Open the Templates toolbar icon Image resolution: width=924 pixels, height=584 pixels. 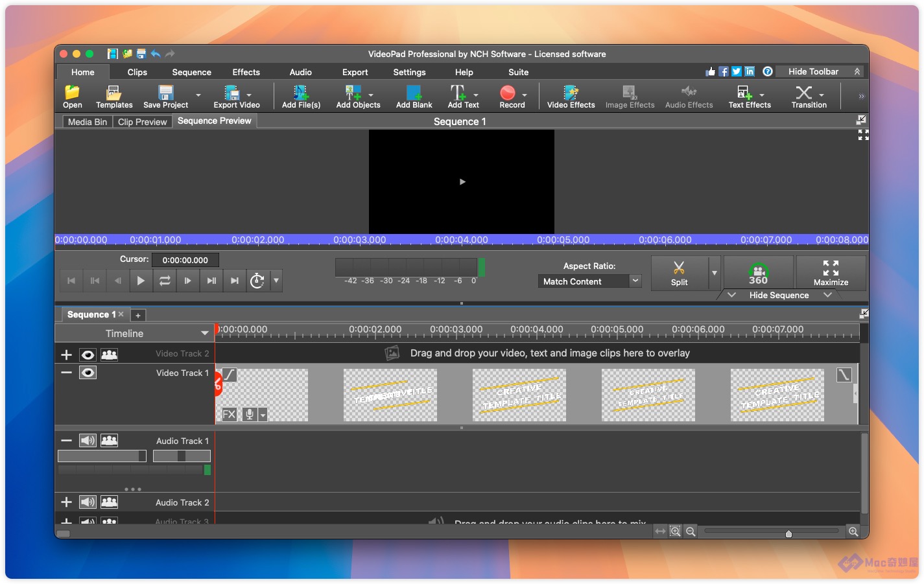tap(114, 97)
